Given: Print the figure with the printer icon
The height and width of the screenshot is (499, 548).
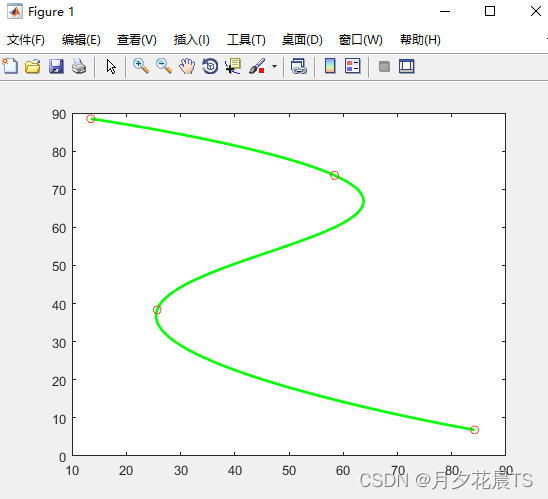Looking at the screenshot, I should tap(79, 66).
